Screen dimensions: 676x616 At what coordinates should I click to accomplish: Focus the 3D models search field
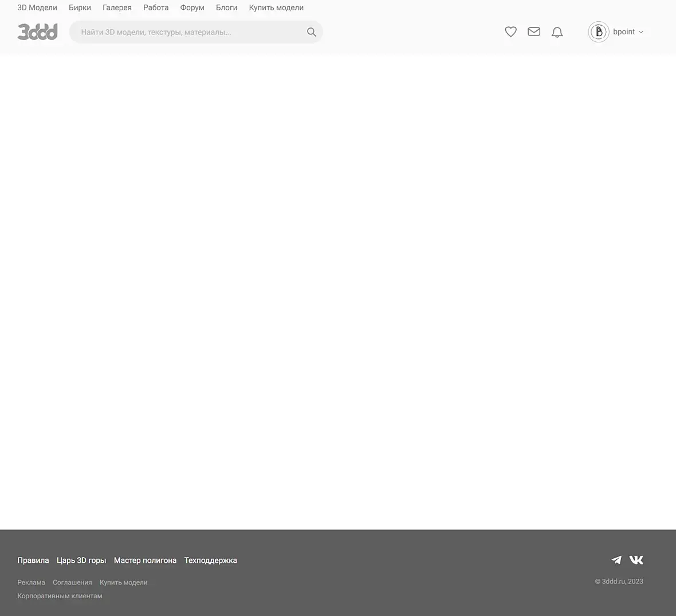click(190, 32)
